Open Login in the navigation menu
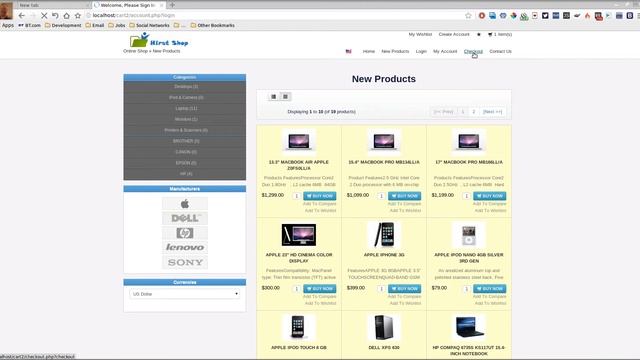The height and width of the screenshot is (360, 640). click(x=421, y=51)
